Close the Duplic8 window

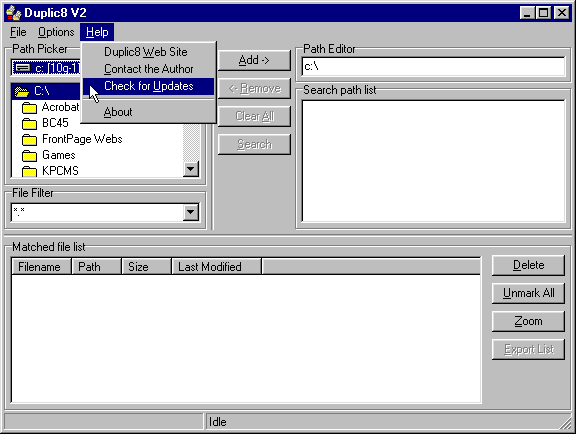(562, 13)
